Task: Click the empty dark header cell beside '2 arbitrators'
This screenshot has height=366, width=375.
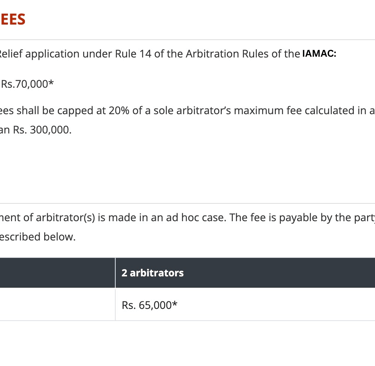Action: click(57, 273)
